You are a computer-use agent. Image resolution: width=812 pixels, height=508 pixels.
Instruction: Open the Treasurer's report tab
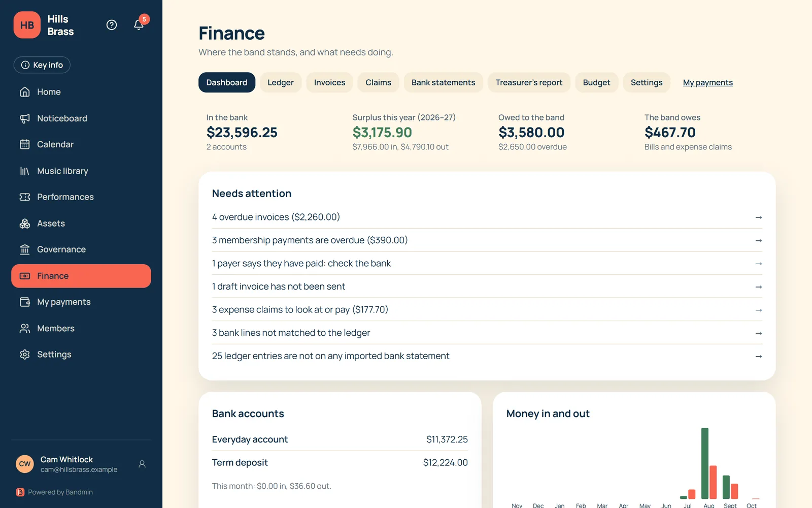click(x=529, y=82)
